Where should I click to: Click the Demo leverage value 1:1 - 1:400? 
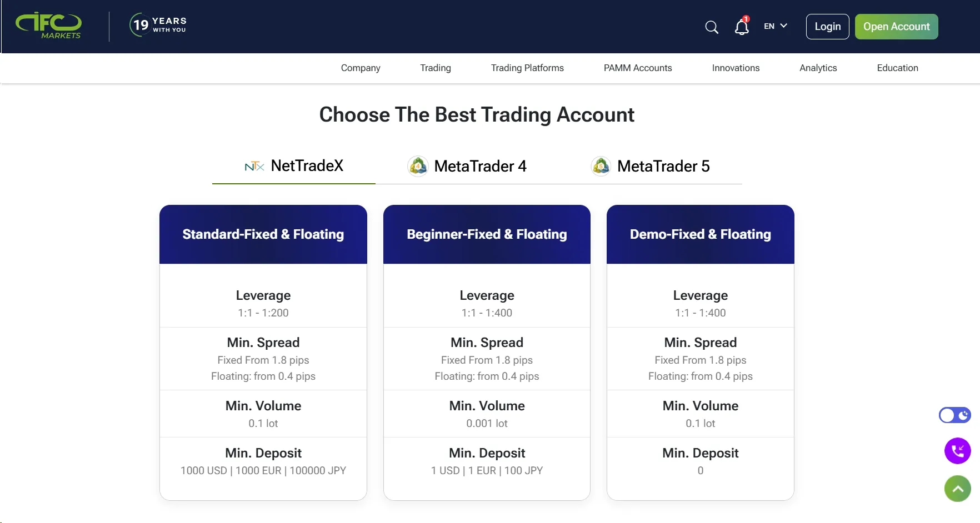pos(701,313)
